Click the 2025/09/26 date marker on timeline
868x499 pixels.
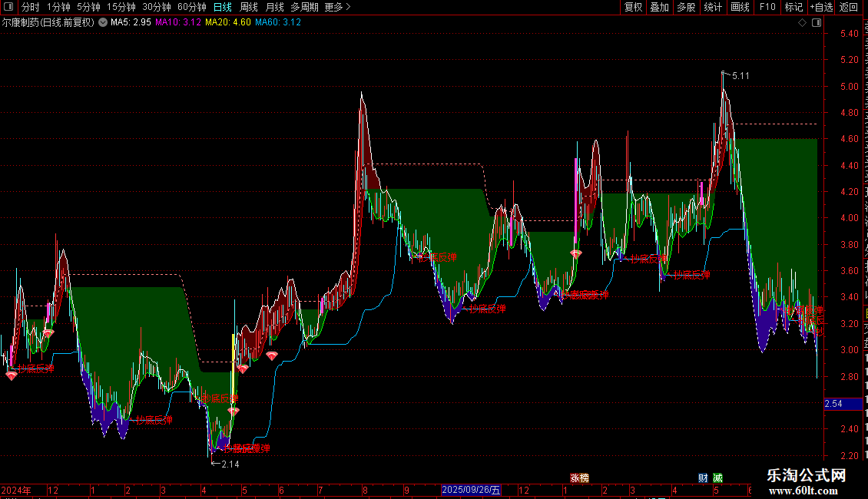[x=471, y=490]
